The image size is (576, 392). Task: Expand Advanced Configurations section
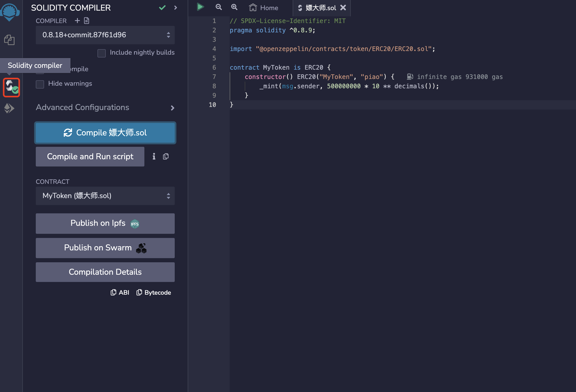[105, 107]
